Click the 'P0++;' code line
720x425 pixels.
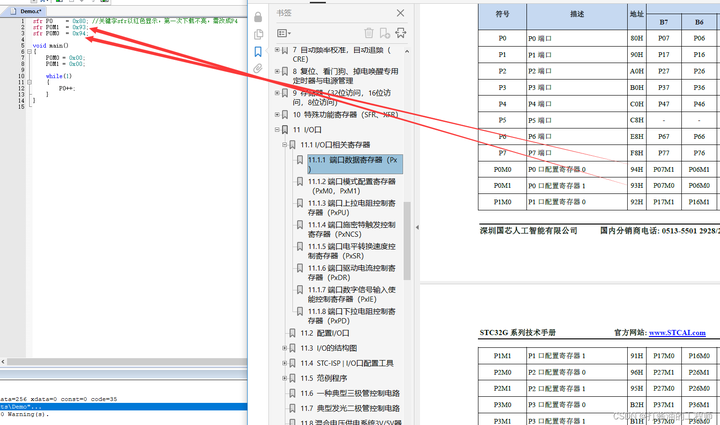click(67, 88)
